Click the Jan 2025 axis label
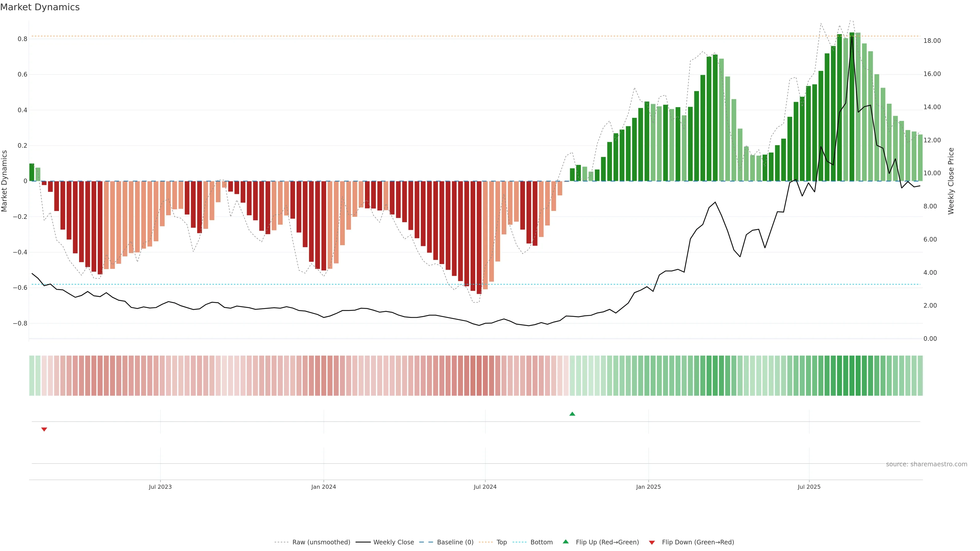This screenshot has height=551, width=980. (648, 487)
